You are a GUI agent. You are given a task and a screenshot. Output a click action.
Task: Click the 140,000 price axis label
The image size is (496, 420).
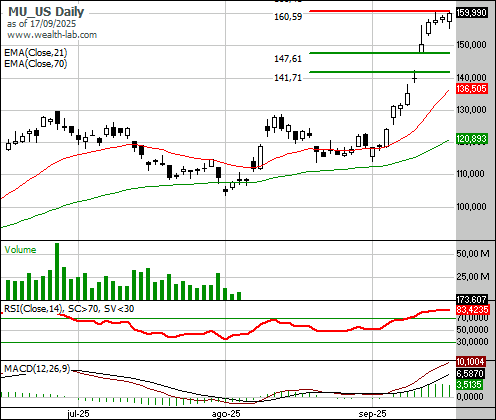pyautogui.click(x=471, y=78)
